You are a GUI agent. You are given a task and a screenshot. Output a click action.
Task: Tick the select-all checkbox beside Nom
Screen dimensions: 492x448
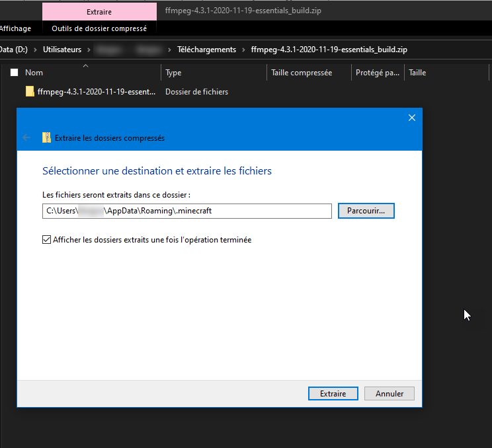click(x=14, y=73)
